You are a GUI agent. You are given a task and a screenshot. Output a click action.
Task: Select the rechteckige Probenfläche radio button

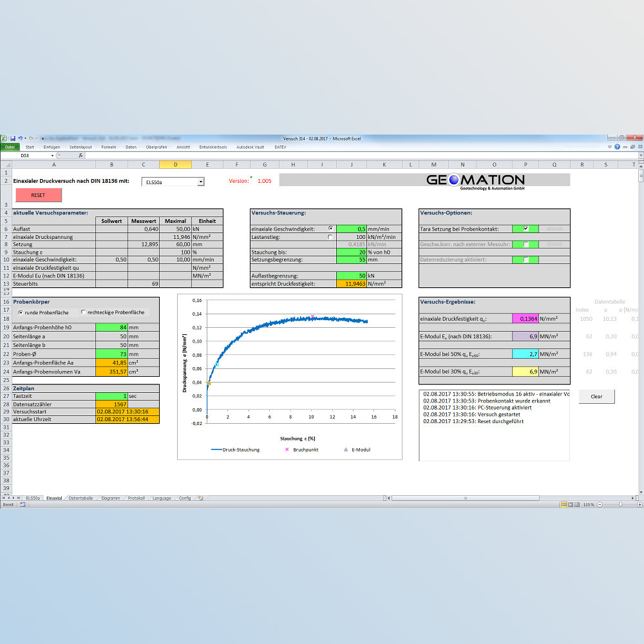click(x=83, y=312)
